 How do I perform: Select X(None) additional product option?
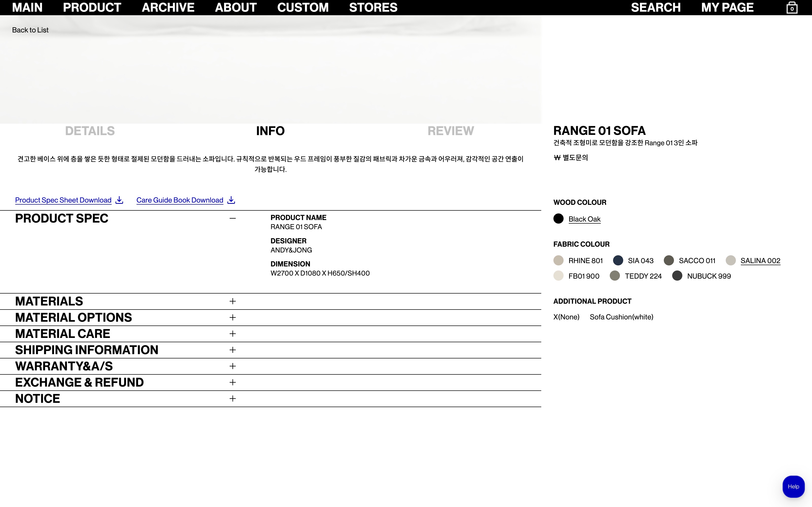566,317
